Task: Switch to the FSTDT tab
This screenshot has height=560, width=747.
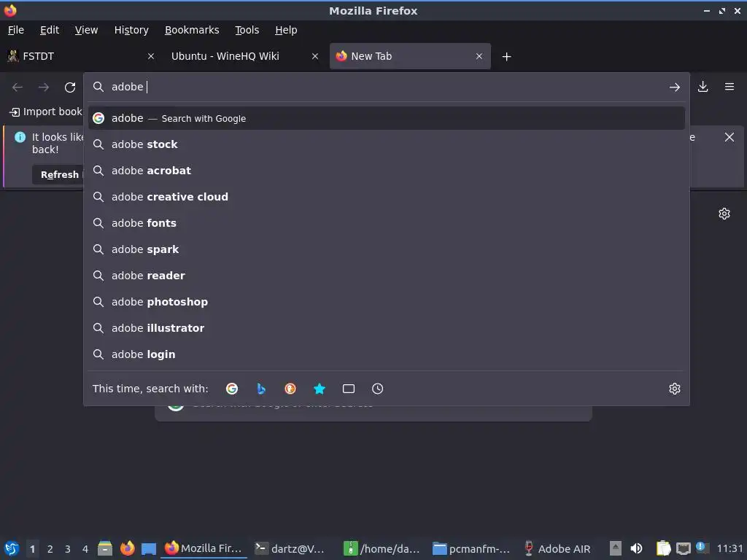Action: click(81, 56)
